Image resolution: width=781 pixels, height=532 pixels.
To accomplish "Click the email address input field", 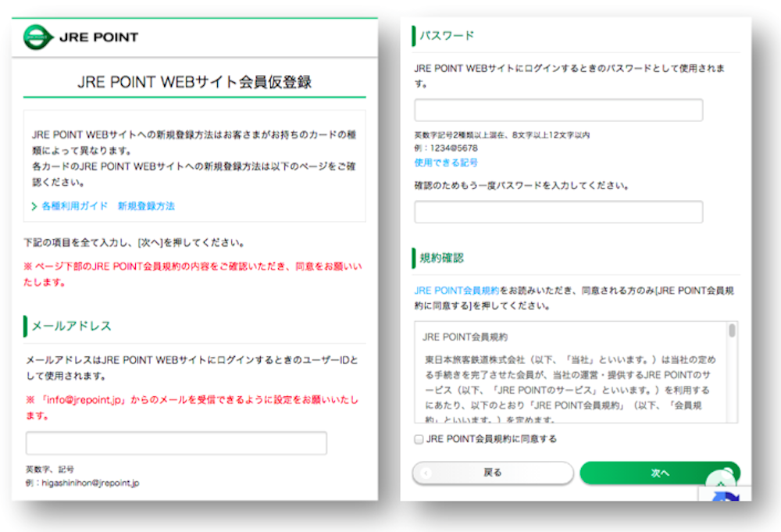I will pos(177,443).
